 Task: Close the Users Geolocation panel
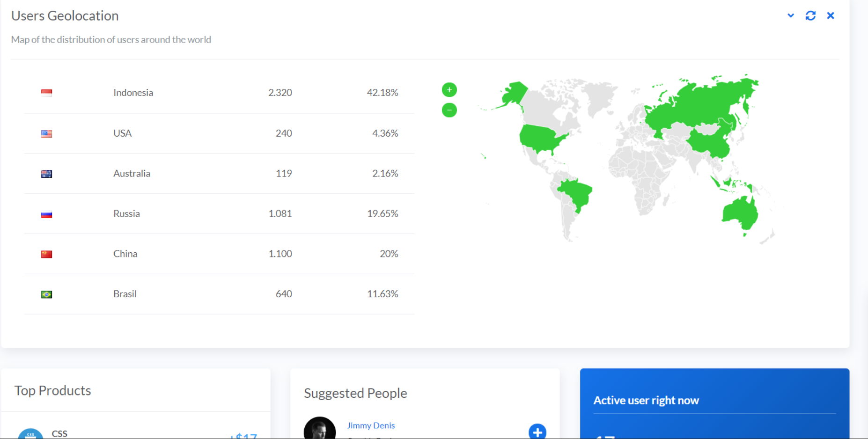pos(831,15)
